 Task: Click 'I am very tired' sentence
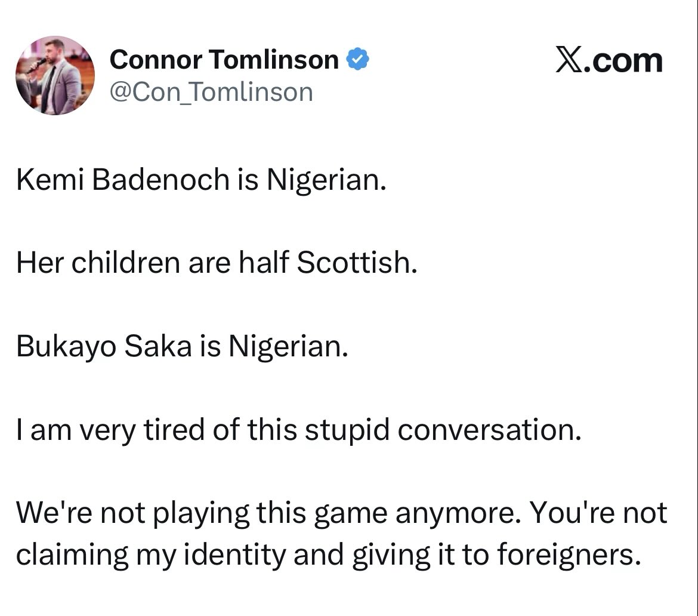pos(299,430)
